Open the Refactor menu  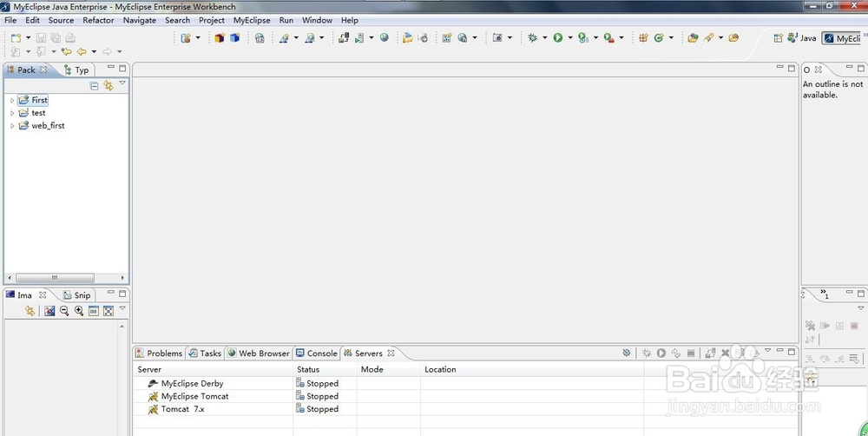(99, 20)
